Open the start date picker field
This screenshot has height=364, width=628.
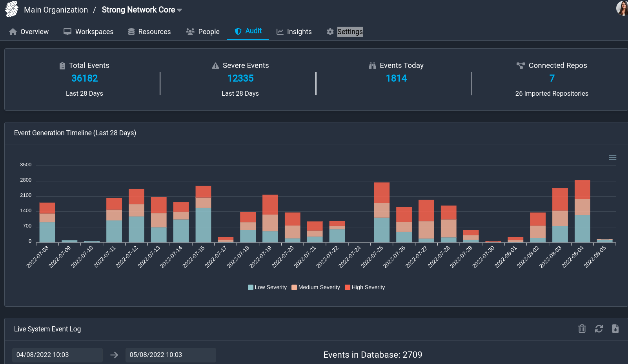57,355
